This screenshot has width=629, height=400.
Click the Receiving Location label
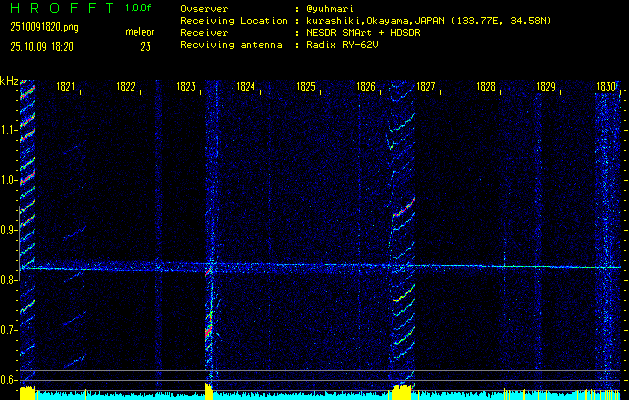[234, 21]
